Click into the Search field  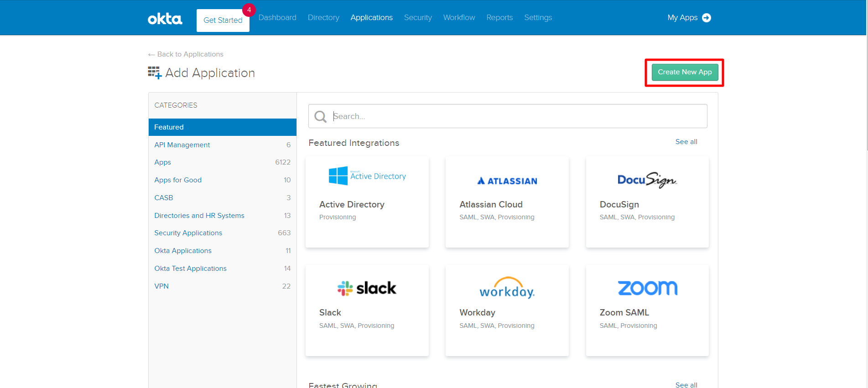point(508,116)
